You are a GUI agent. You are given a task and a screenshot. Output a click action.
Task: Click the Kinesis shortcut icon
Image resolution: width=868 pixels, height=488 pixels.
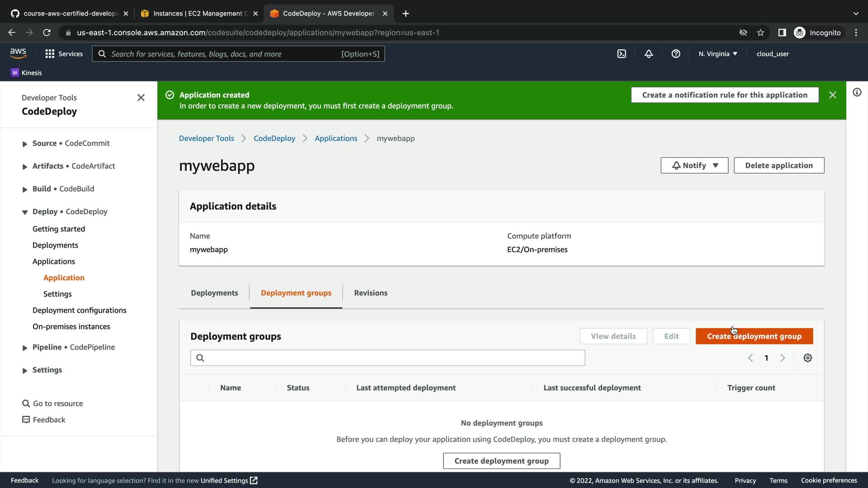coord(14,73)
